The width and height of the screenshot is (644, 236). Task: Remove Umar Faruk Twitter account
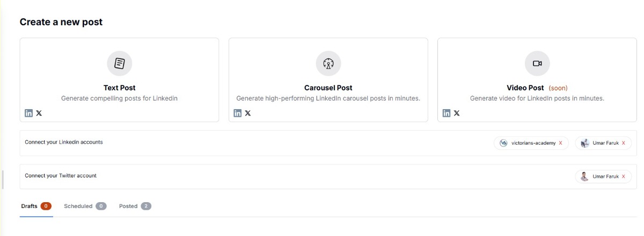pyautogui.click(x=623, y=176)
